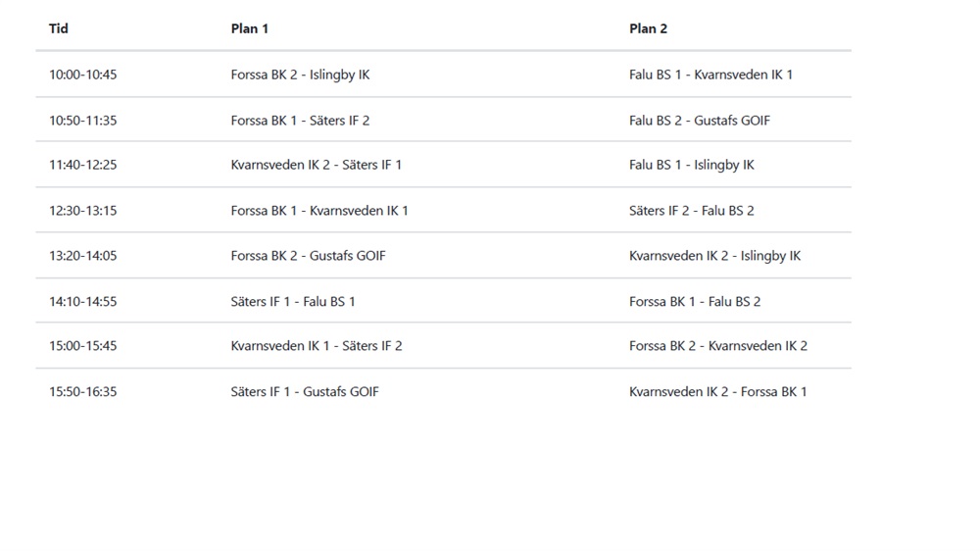Screen dimensions: 980x551
Task: Select Forssa BK 1 - Säters IF 2 match
Action: [x=300, y=120]
